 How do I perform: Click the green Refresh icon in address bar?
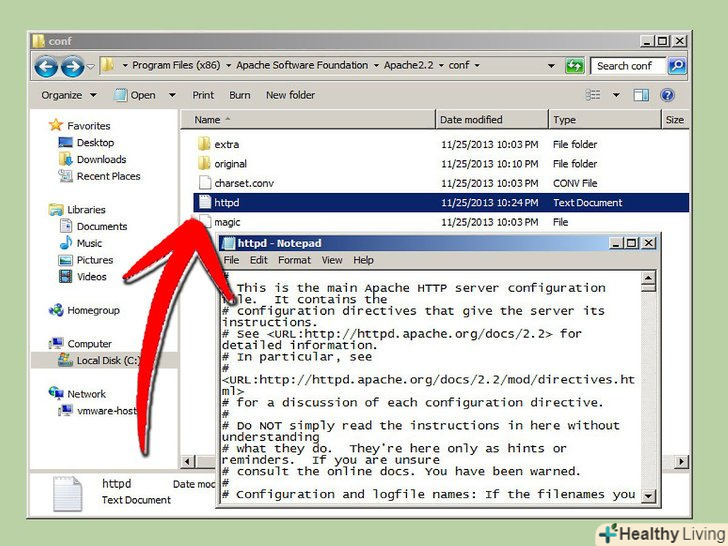(x=574, y=65)
